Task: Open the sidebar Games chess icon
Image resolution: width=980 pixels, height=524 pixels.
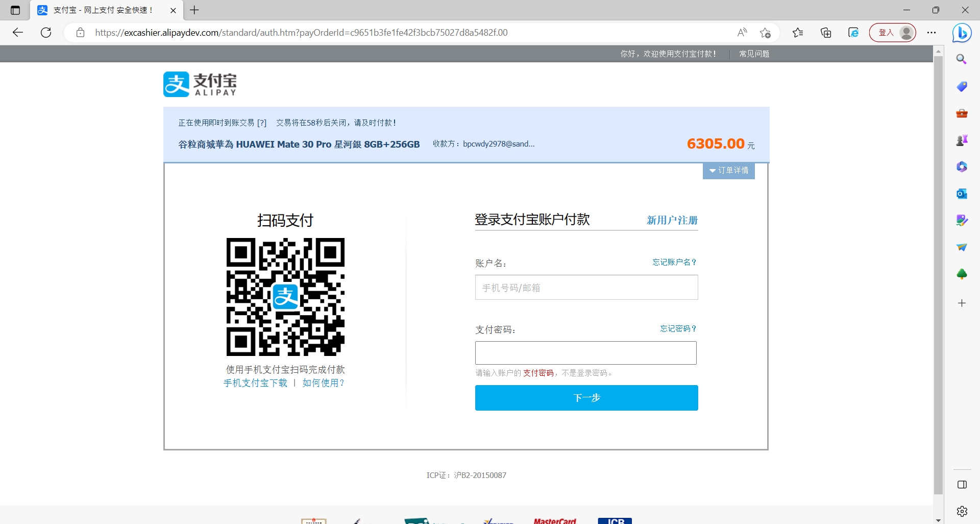Action: 962,140
